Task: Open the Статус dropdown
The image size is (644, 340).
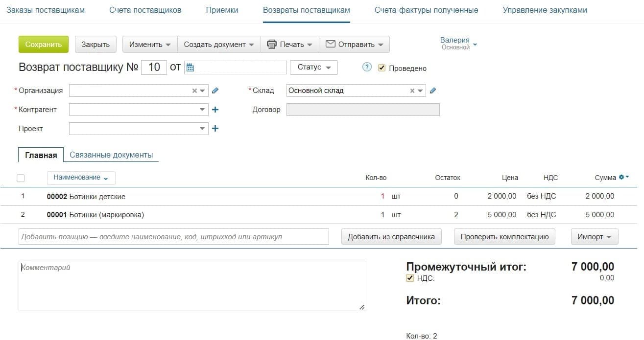Action: coord(314,67)
